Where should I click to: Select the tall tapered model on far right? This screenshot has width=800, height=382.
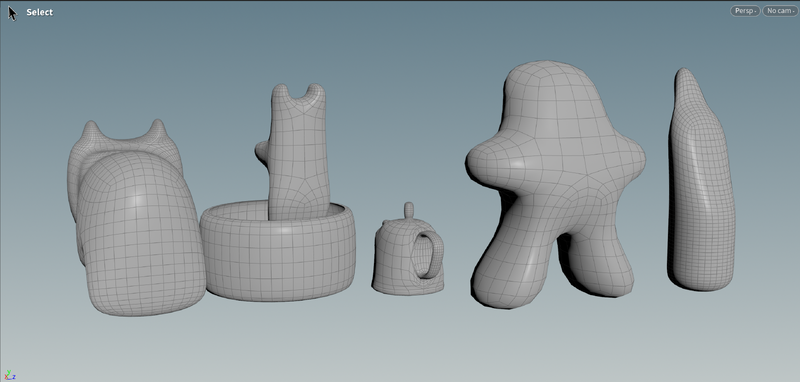pyautogui.click(x=702, y=184)
